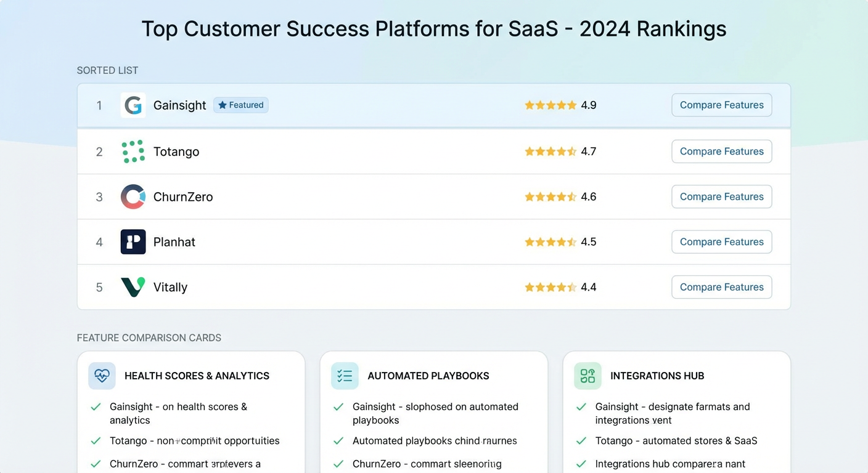This screenshot has height=473, width=868.
Task: Open the Planhat platform name link
Action: 174,242
